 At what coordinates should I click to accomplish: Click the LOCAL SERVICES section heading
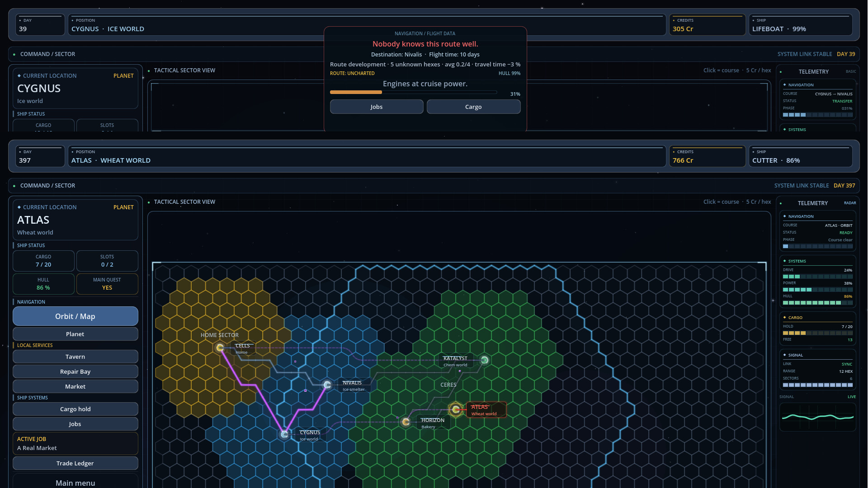[x=35, y=345]
